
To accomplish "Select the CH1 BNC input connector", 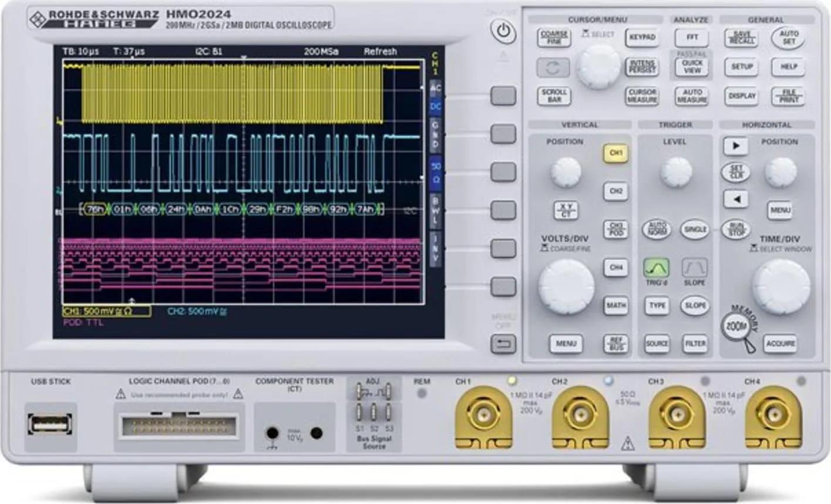I will tap(484, 417).
